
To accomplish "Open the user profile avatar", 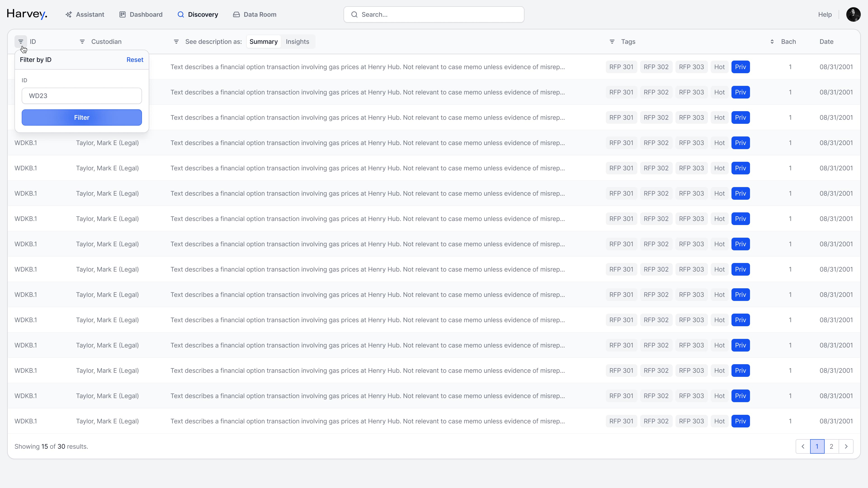I will pyautogui.click(x=853, y=14).
